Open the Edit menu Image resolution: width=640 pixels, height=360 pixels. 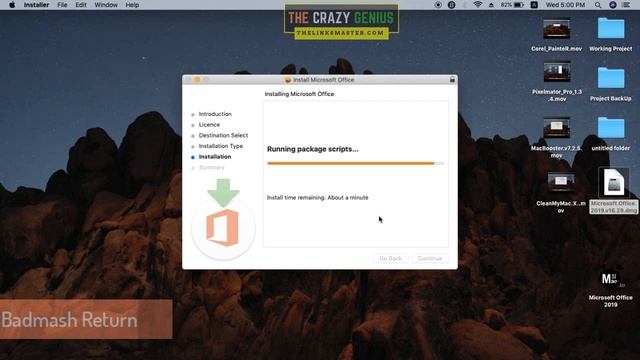tap(81, 5)
